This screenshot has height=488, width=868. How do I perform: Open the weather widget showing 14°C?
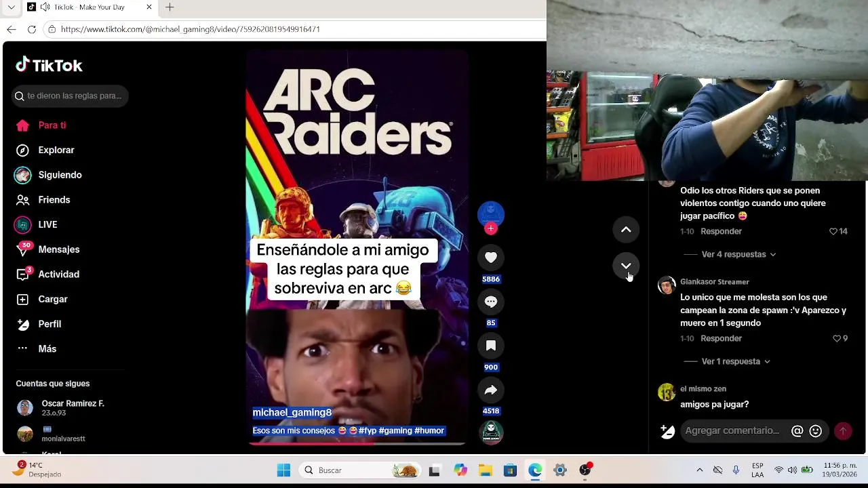tap(38, 470)
